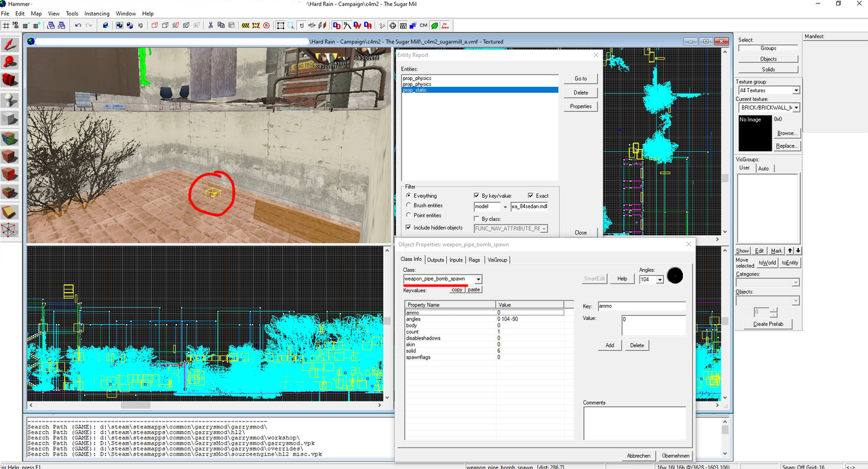The height and width of the screenshot is (469, 868).
Task: Toggle 2D grid display
Action: coord(6,25)
